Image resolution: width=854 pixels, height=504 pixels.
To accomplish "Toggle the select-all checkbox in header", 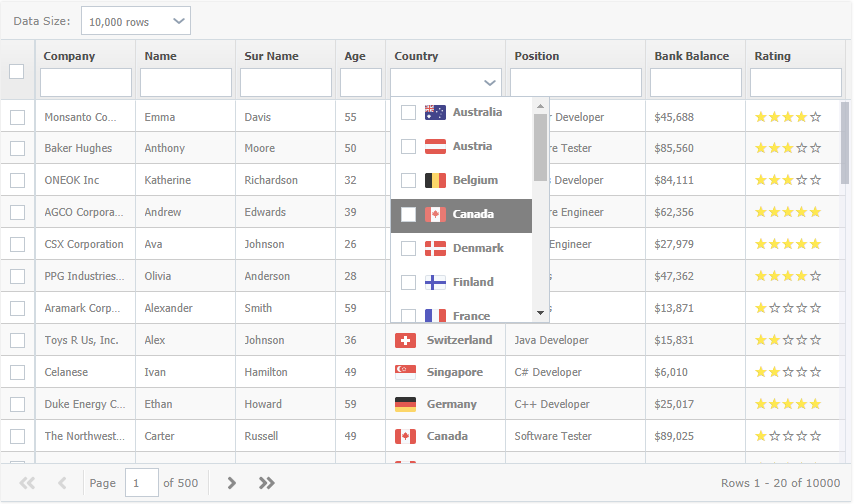I will (x=16, y=71).
